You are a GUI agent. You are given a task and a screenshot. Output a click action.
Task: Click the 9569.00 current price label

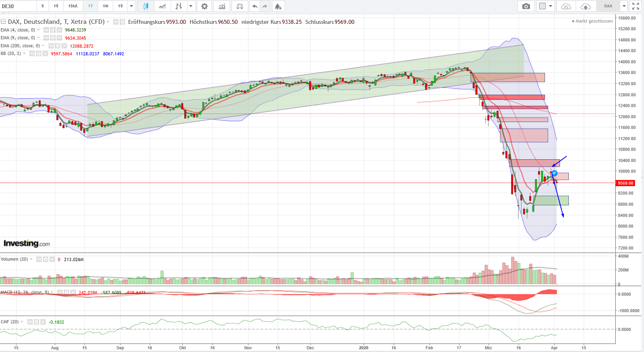625,183
